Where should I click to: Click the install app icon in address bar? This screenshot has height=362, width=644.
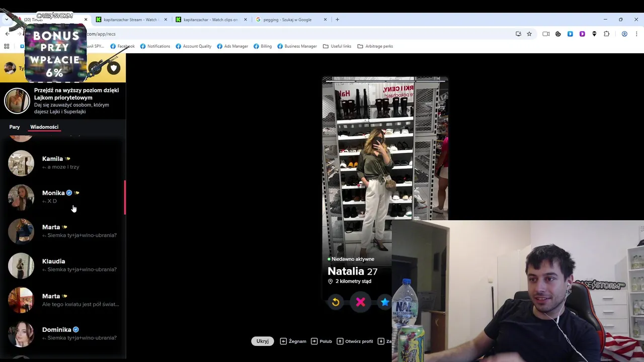(x=518, y=34)
